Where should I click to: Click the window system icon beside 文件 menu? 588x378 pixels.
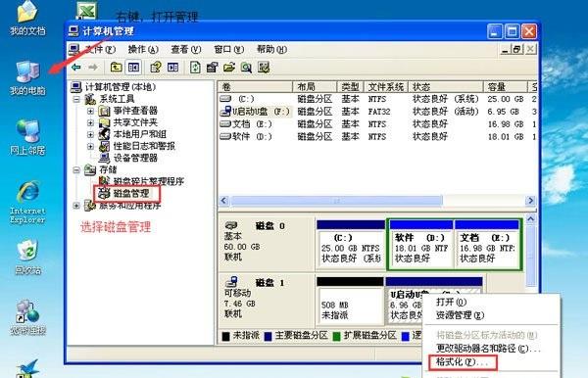point(73,49)
